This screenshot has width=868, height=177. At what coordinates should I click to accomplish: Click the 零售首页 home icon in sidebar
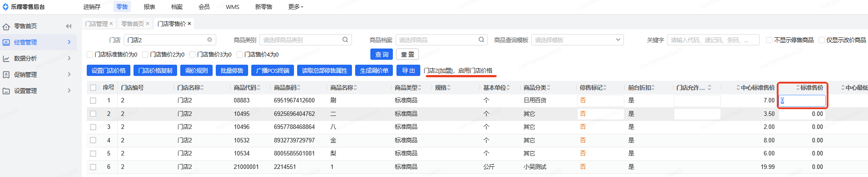(x=6, y=27)
